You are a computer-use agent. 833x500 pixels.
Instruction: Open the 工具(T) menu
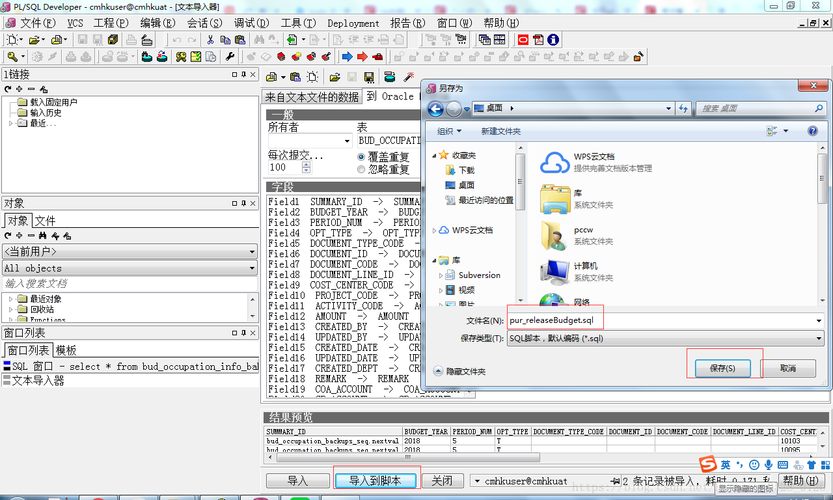(298, 23)
